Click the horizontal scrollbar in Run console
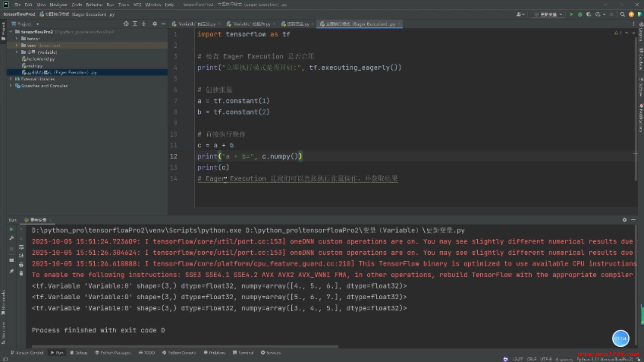Viewport: 644px width, 362px height. [184, 347]
